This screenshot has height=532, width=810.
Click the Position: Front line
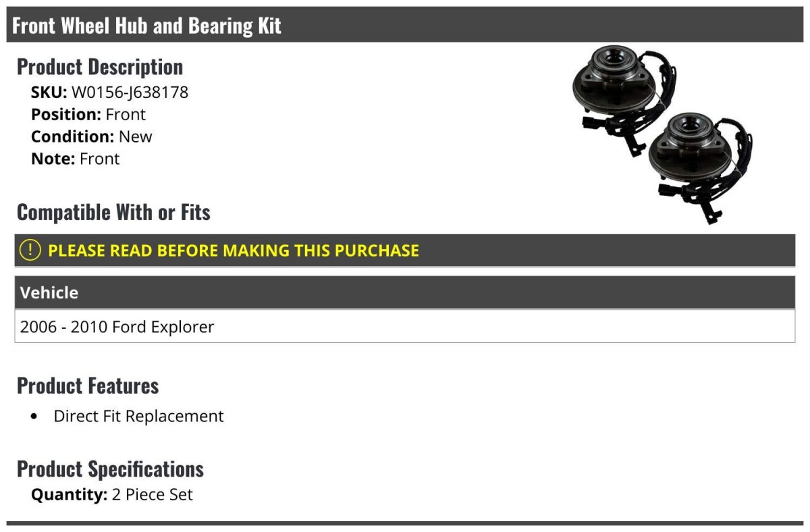[x=88, y=114]
